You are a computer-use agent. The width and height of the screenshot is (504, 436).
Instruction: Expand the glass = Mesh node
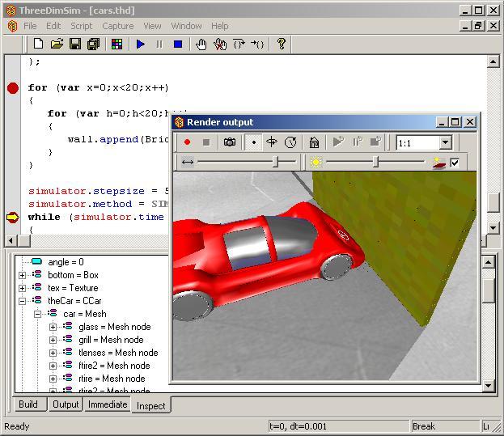53,327
